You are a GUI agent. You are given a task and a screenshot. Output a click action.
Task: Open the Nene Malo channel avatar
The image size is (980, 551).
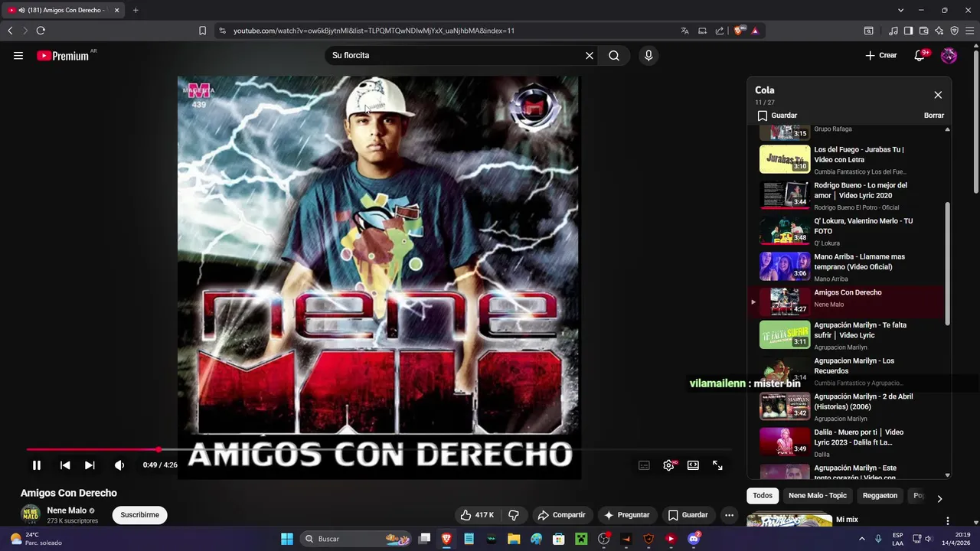pyautogui.click(x=31, y=514)
